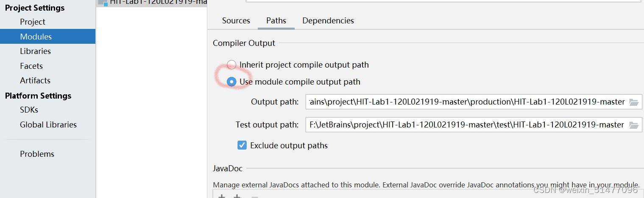Open Facets settings page
644x198 pixels.
coord(31,66)
